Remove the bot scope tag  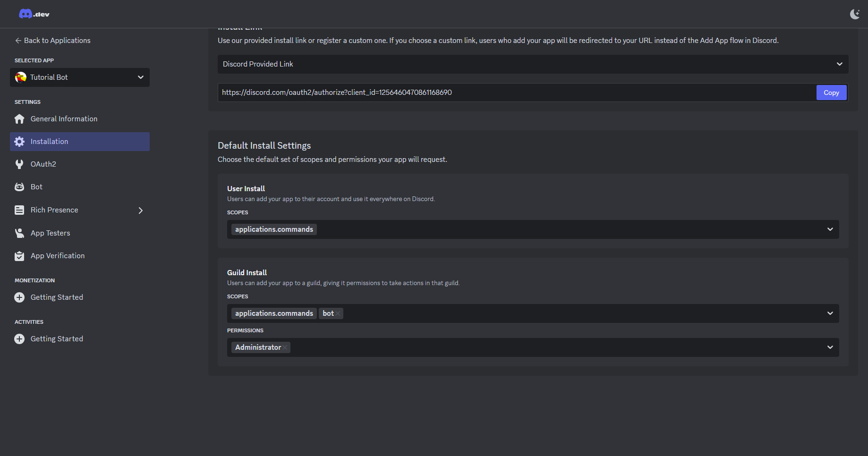tap(338, 313)
